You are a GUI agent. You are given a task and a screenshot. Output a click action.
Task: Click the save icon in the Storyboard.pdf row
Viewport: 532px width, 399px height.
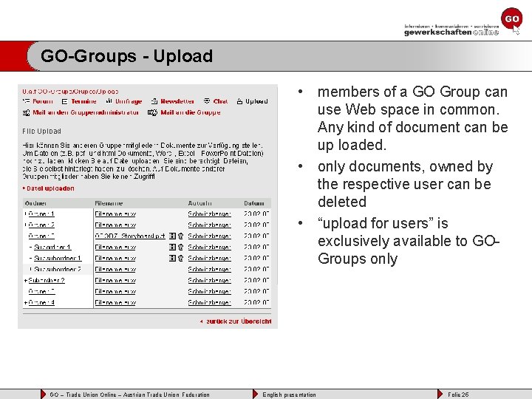pos(172,236)
